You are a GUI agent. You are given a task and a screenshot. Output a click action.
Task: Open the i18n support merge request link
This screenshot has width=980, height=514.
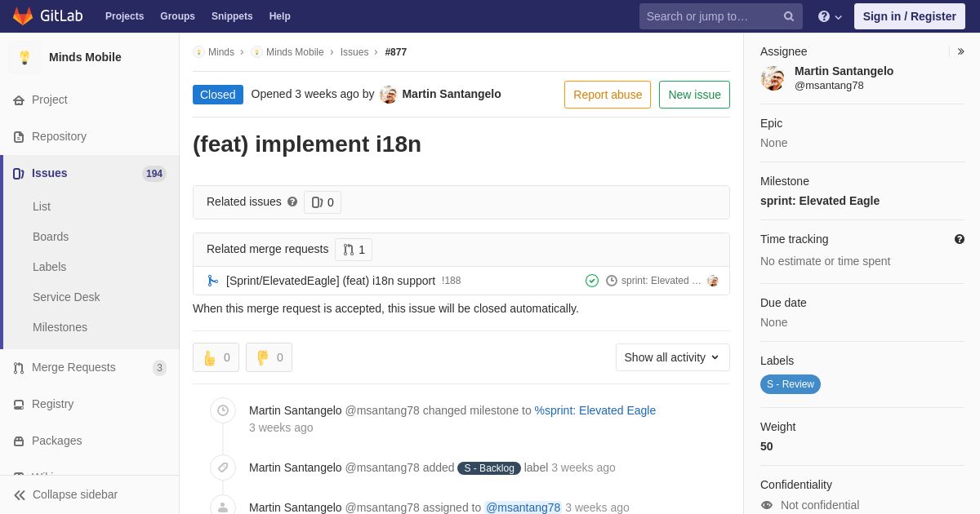tap(331, 281)
